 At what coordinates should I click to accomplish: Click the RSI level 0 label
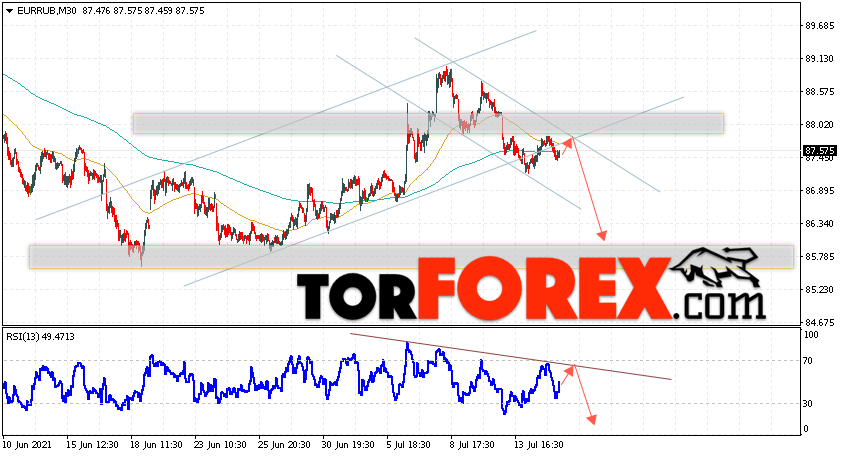(x=806, y=429)
